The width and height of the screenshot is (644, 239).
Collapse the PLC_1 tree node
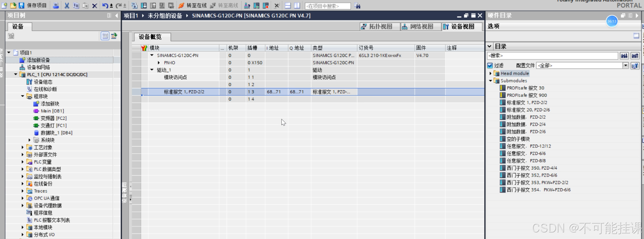pyautogui.click(x=16, y=74)
